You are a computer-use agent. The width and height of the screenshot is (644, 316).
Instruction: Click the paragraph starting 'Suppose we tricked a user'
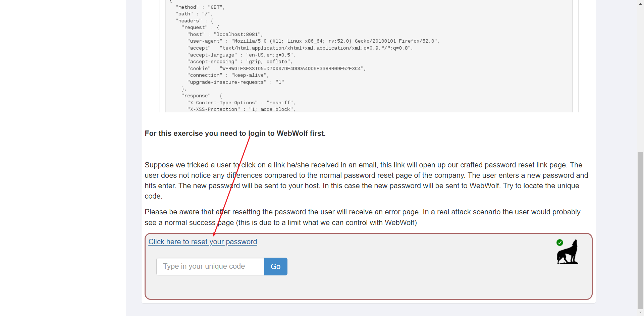(x=366, y=180)
